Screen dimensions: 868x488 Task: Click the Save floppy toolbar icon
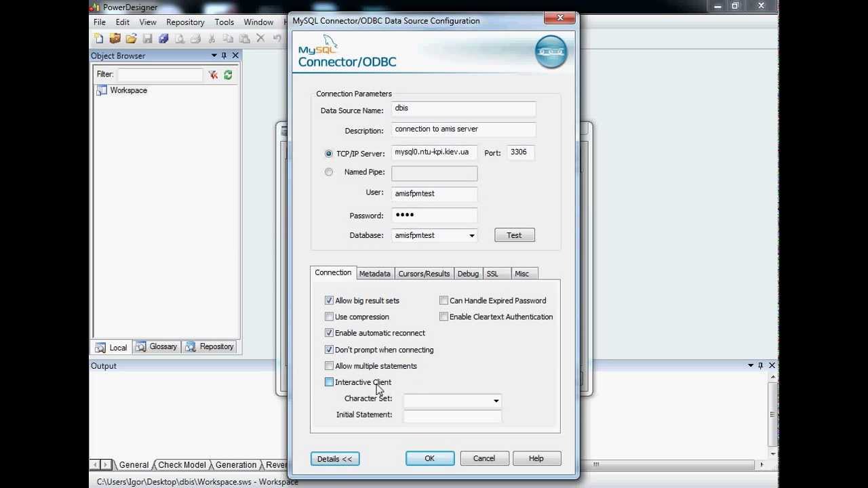tap(147, 39)
